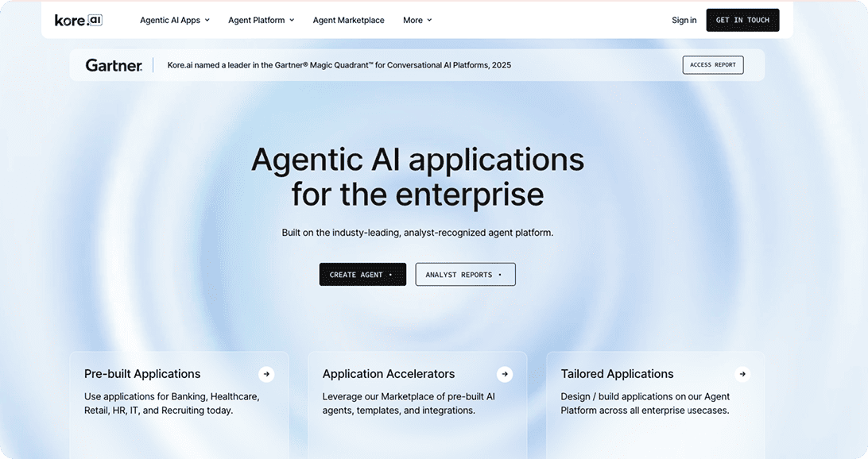Click the 'Built on the industry-leading' subtitle text

tap(417, 233)
